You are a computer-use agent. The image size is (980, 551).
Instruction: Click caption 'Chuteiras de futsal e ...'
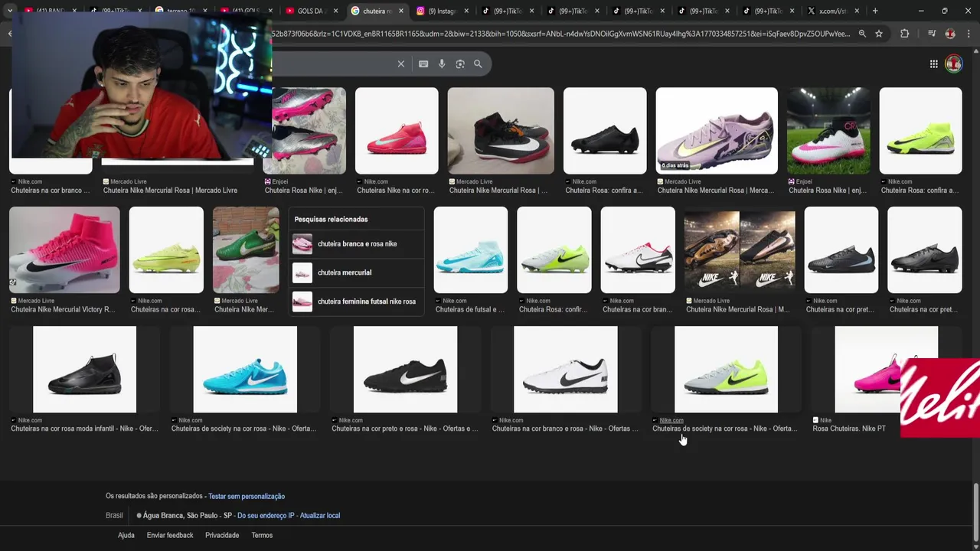pos(470,310)
